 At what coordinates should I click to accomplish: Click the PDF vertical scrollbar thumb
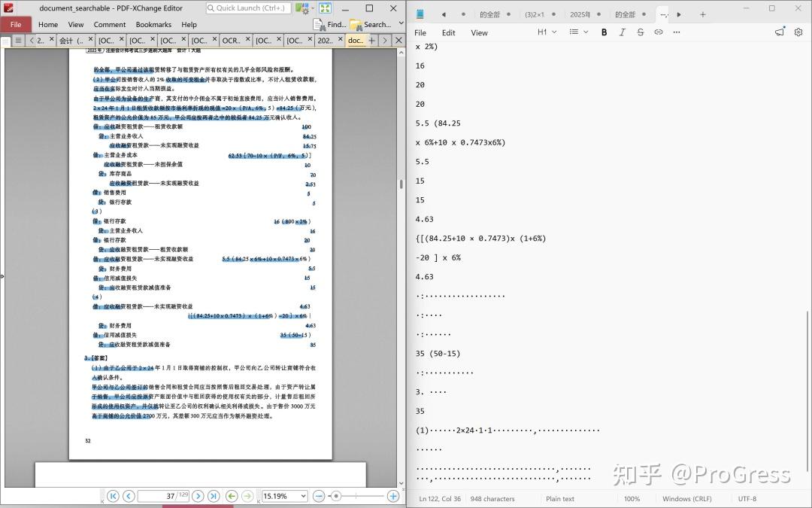coord(401,184)
